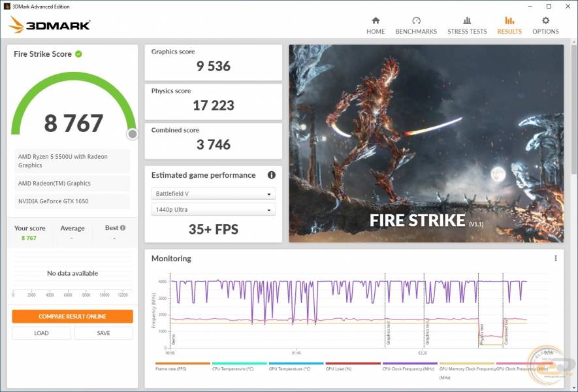
Task: Click the green valid-score checkmark icon
Action: (78, 54)
